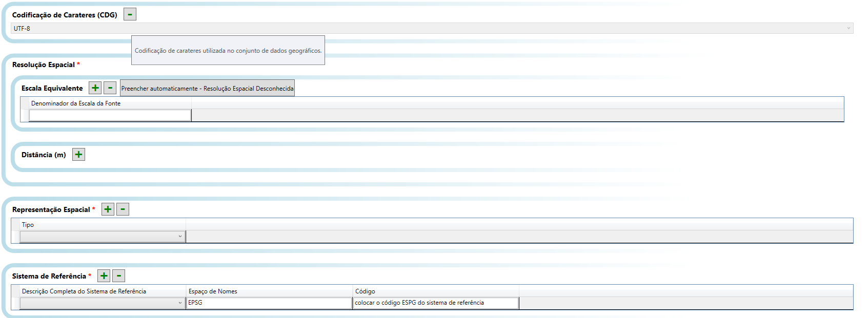Remove the Escala Equivalente row
The height and width of the screenshot is (318, 868).
110,88
